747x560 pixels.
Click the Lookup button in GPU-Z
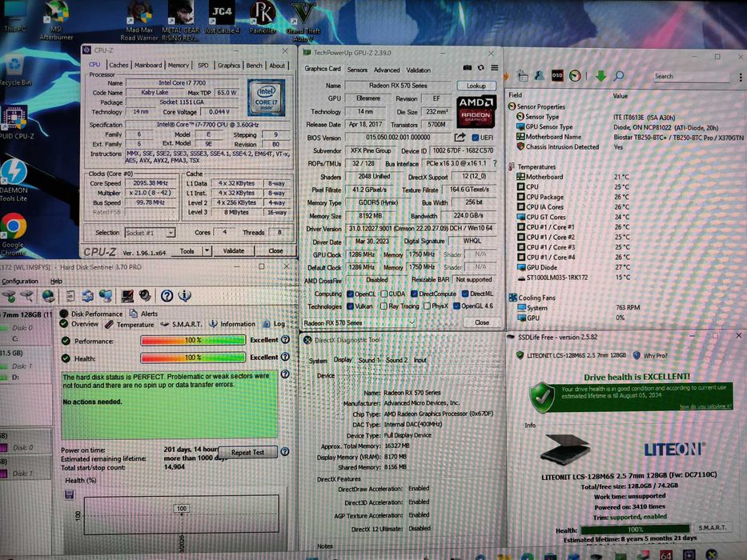tap(476, 86)
